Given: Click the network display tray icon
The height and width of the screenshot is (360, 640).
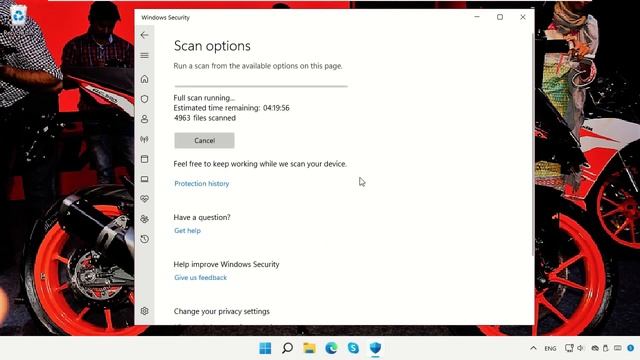Looking at the screenshot, I should tap(569, 348).
